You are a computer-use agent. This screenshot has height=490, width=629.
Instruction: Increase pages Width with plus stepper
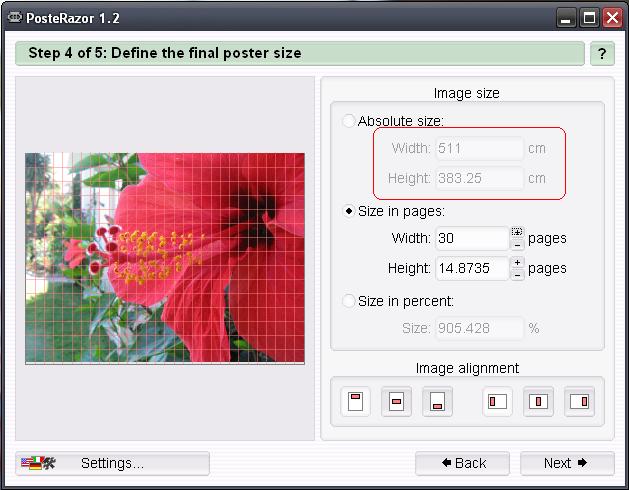517,232
